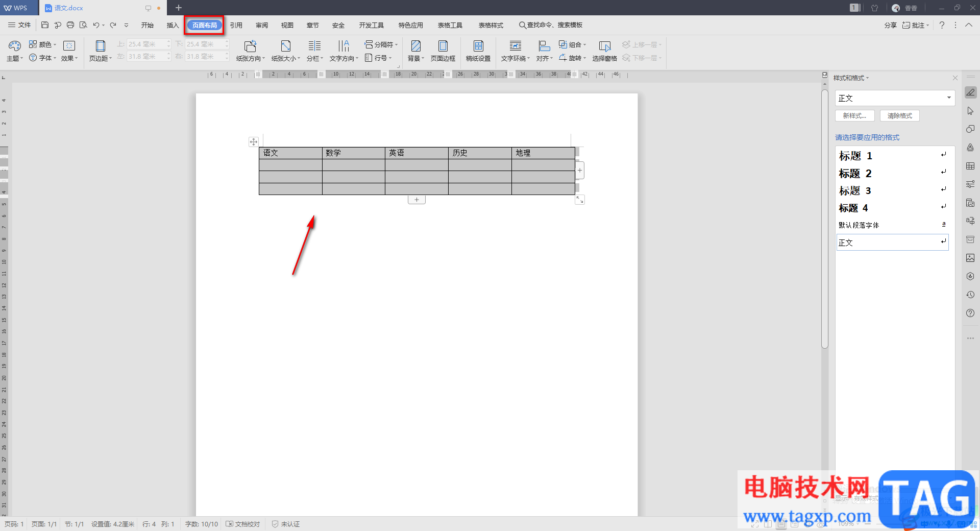Click the table move handle icon
The width and height of the screenshot is (980, 531).
tap(254, 141)
